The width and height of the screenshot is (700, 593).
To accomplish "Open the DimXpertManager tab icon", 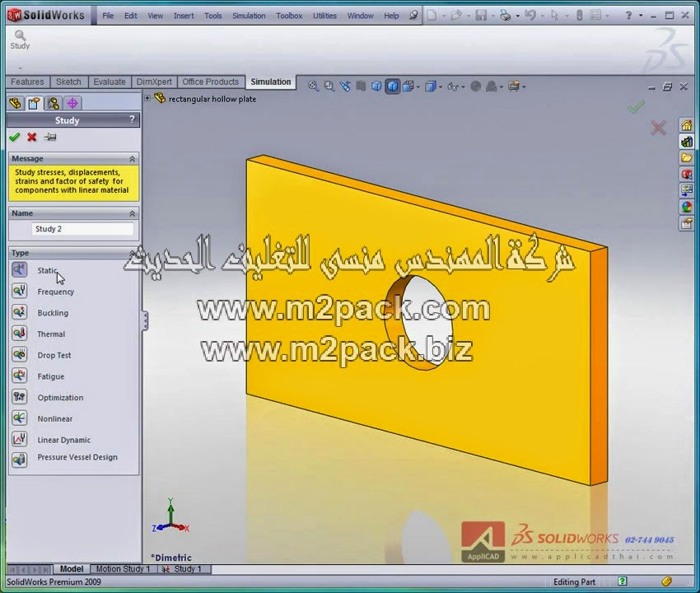I will coord(72,104).
